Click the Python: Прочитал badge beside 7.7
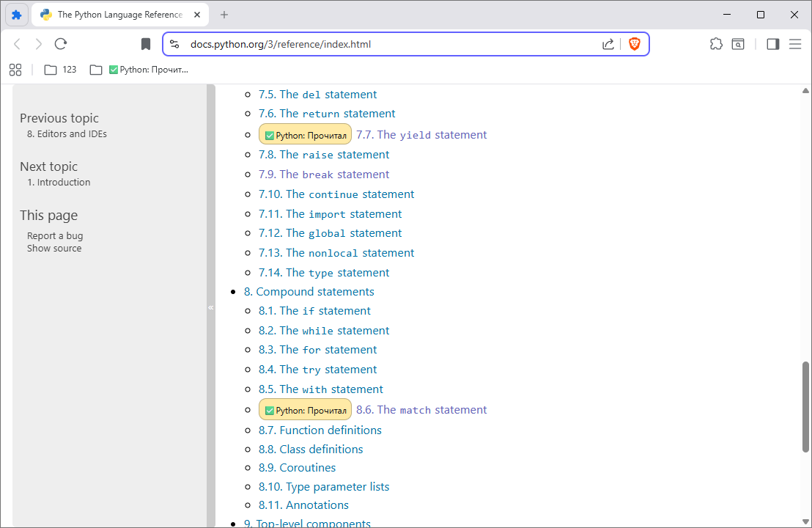The width and height of the screenshot is (812, 528). [305, 135]
